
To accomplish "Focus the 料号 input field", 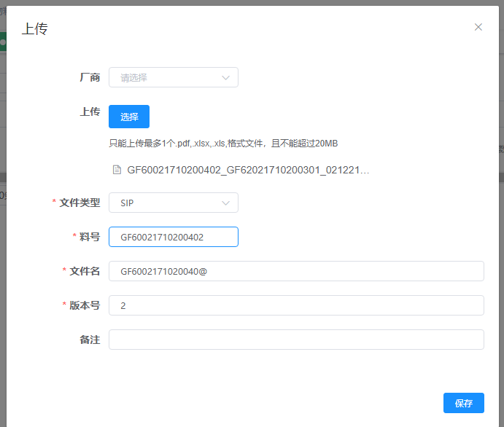I will 173,237.
